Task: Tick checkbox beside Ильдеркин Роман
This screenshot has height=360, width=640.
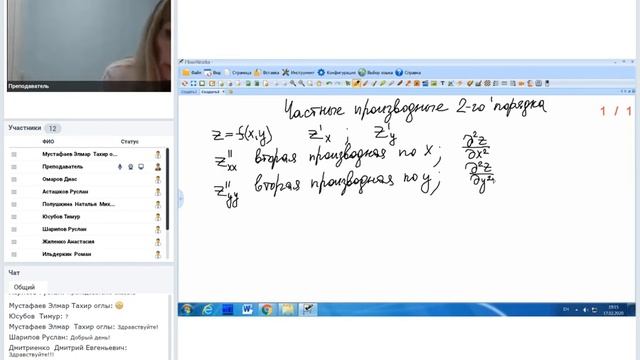Action: click(x=14, y=254)
